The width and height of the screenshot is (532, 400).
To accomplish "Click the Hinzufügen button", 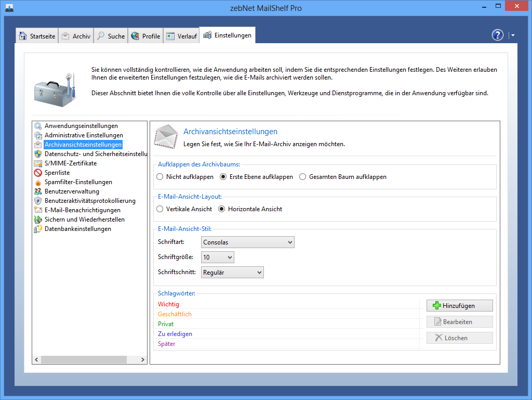I will point(459,306).
